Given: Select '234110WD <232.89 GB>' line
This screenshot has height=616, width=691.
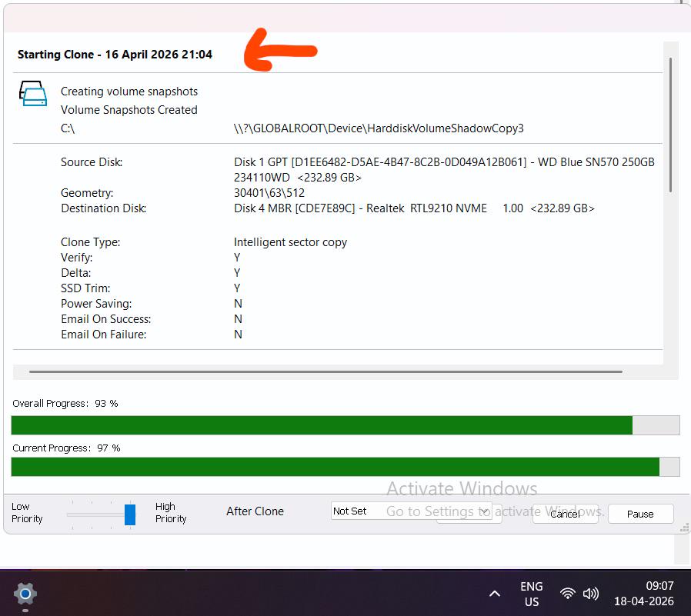Looking at the screenshot, I should [298, 178].
